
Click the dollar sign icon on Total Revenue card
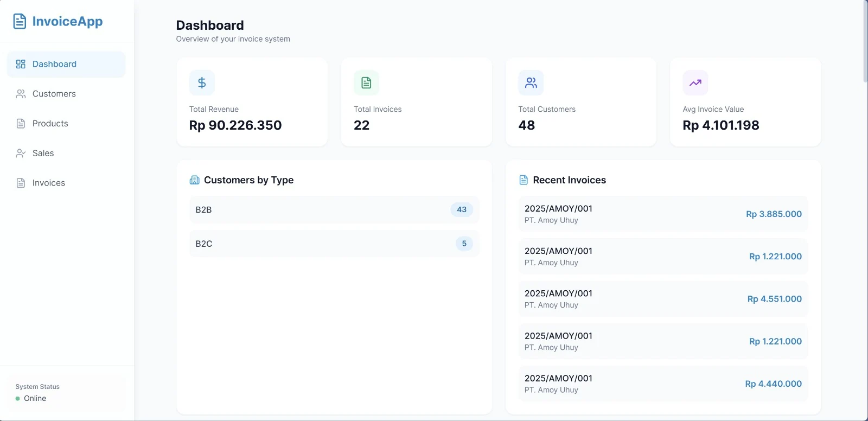point(202,82)
